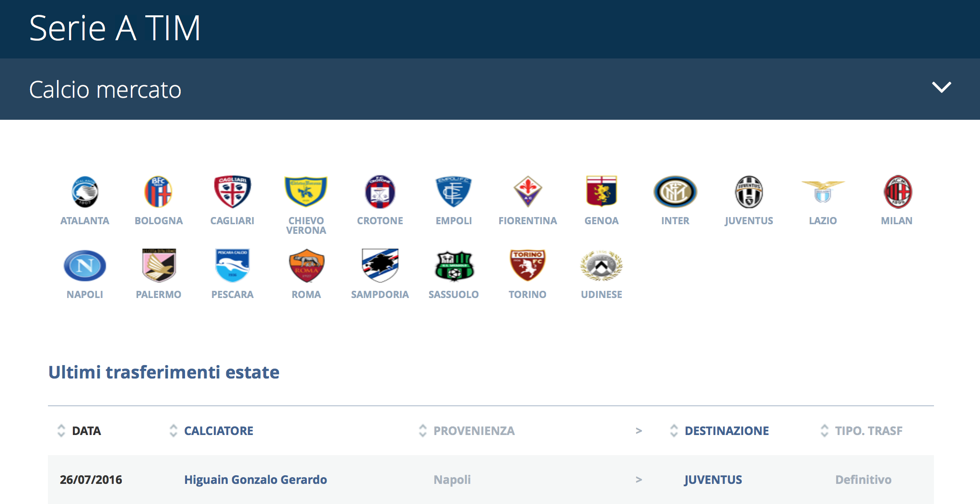
Task: Sort by TIPO. TRASF column arrows
Action: click(824, 431)
